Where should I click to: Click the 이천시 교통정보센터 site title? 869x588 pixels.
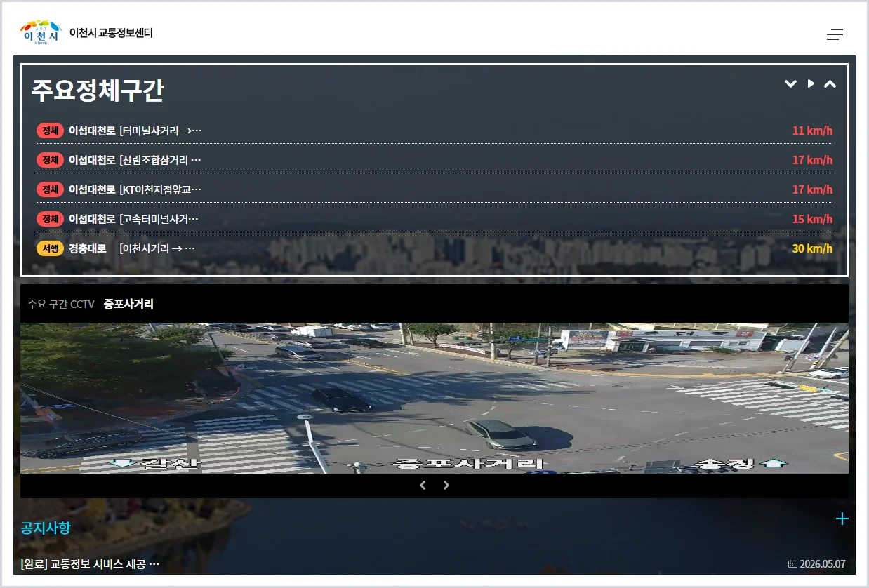point(111,33)
